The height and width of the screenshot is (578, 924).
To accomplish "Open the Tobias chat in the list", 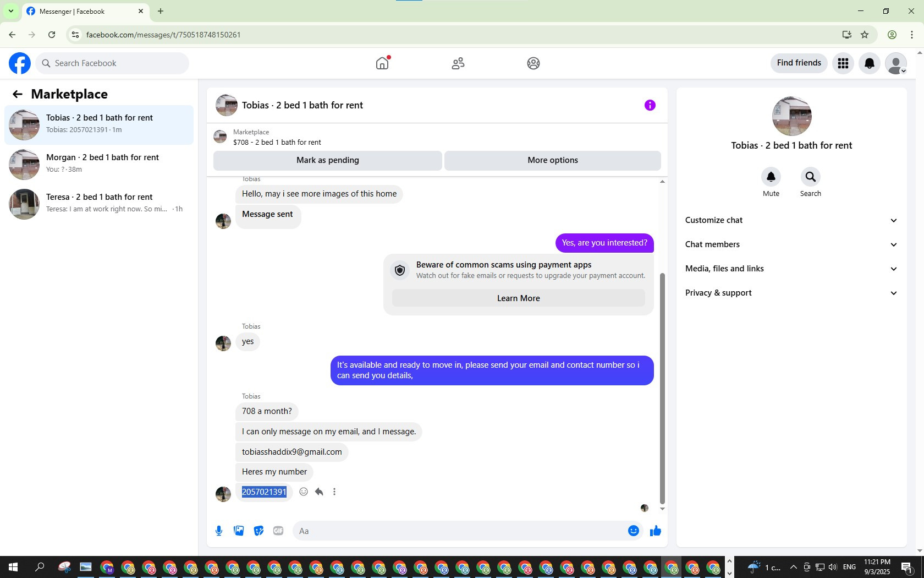I will point(99,125).
